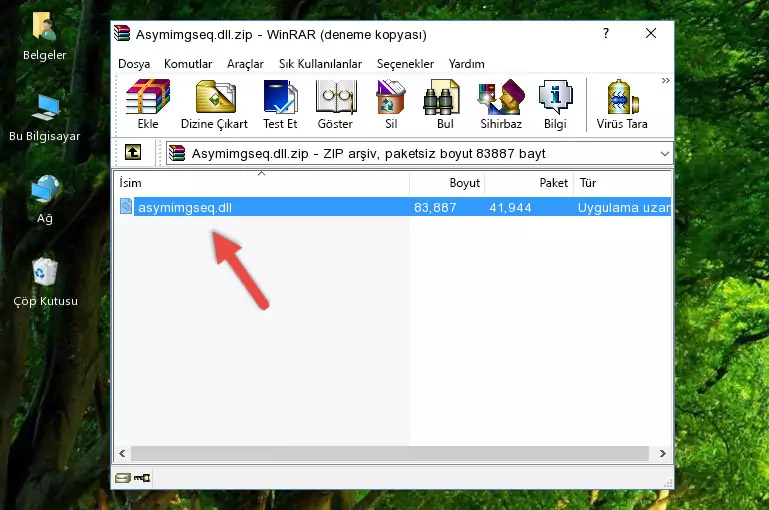
Task: Click the Bilgi info icon
Action: 555,104
